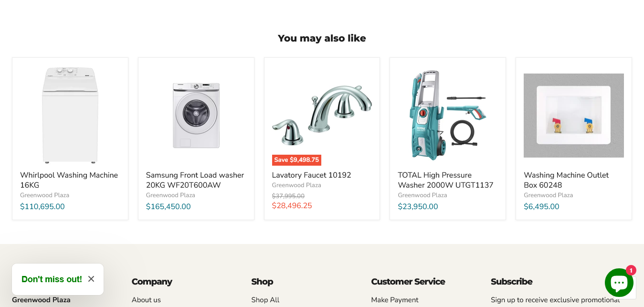Open Whirlpool Washing Machine product image
Image resolution: width=644 pixels, height=307 pixels.
coord(70,115)
